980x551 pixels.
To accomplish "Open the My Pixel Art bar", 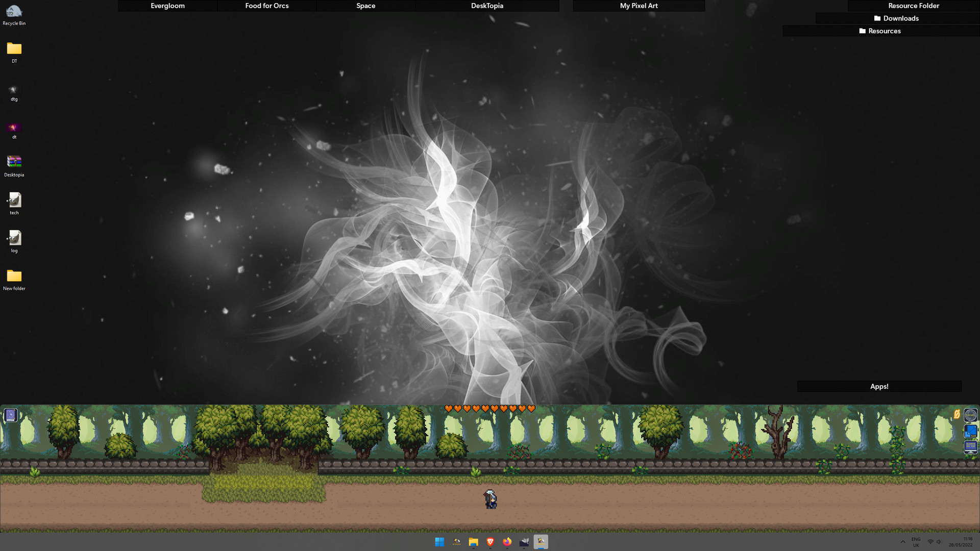I will tap(639, 6).
